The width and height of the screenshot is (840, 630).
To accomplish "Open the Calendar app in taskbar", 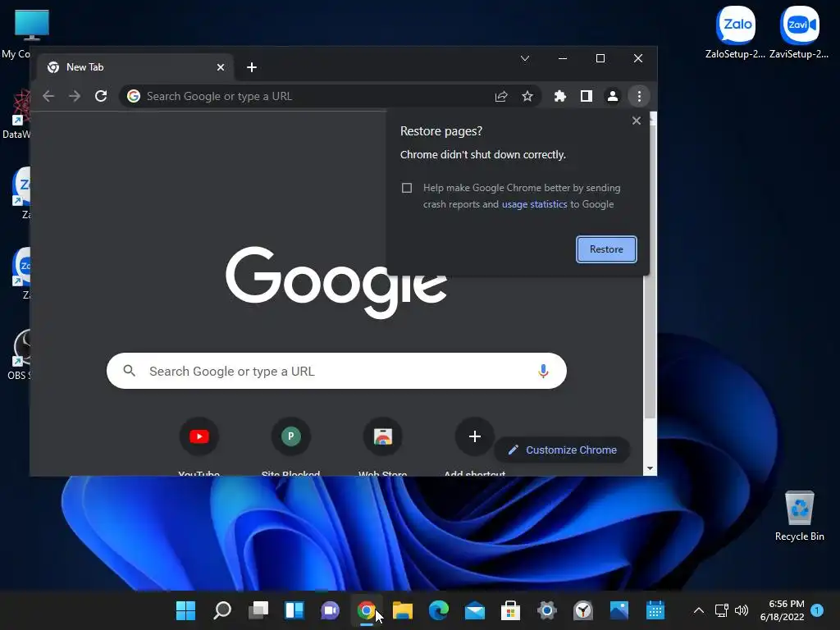I will pyautogui.click(x=655, y=610).
